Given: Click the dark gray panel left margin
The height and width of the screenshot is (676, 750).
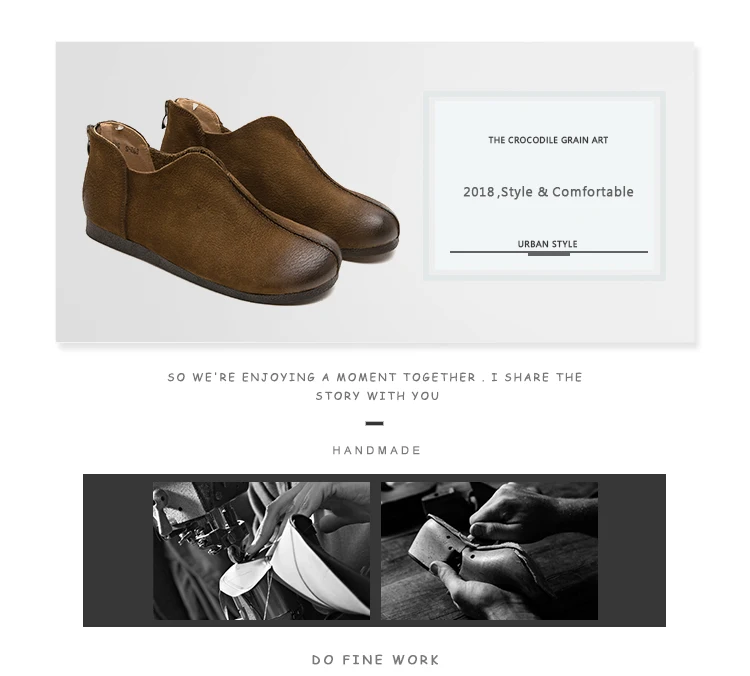Looking at the screenshot, I should 118,550.
